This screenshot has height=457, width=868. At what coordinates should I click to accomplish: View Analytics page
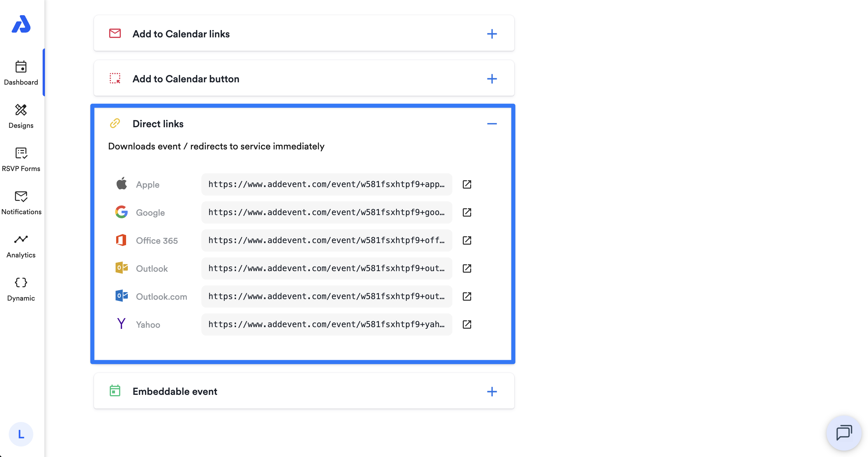point(21,246)
